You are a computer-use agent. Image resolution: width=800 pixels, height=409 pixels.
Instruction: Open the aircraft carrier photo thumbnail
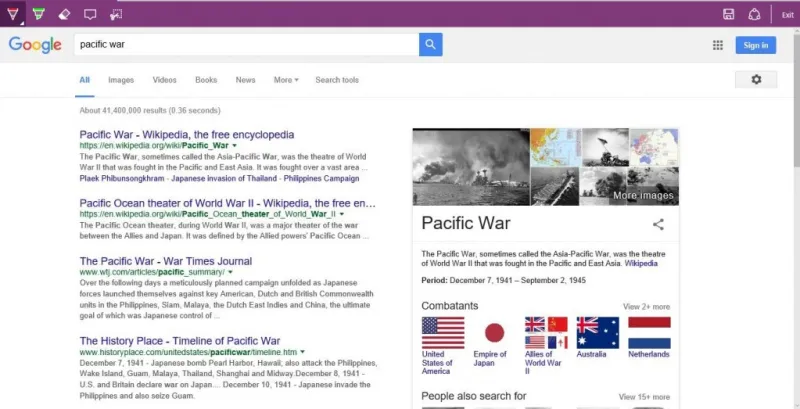point(555,186)
